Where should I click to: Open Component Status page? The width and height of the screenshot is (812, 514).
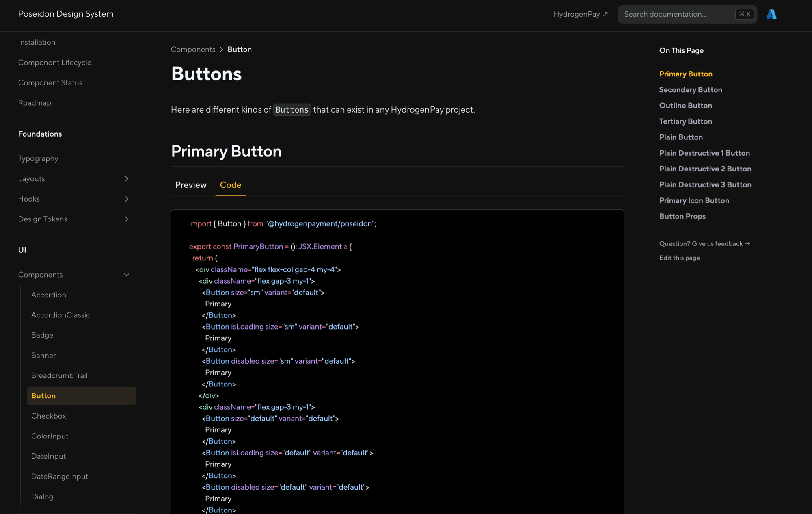pyautogui.click(x=50, y=82)
